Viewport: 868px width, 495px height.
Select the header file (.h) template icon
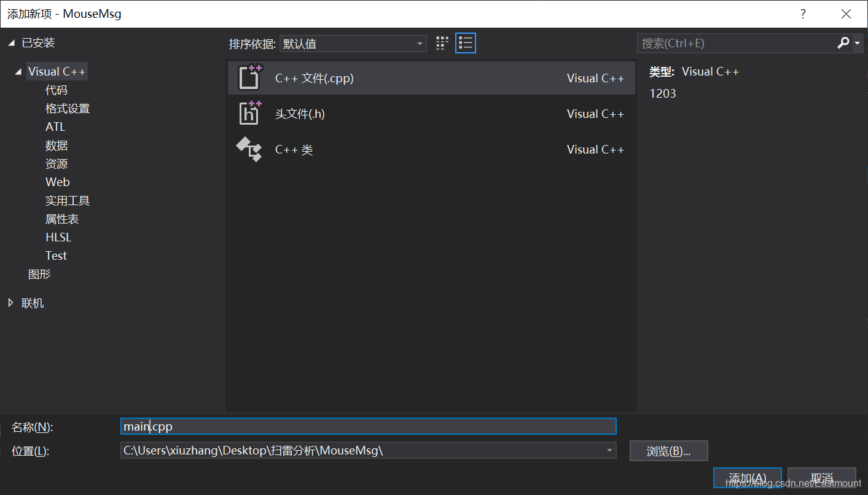(x=250, y=113)
